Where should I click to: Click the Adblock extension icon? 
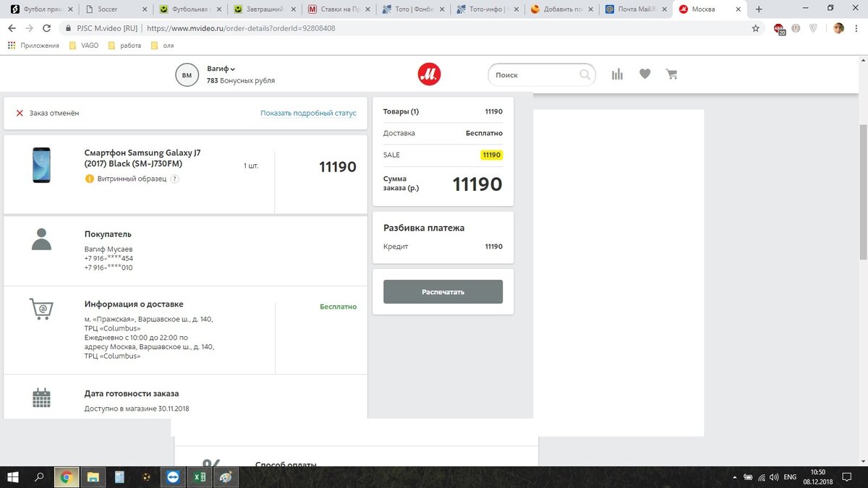pos(779,29)
